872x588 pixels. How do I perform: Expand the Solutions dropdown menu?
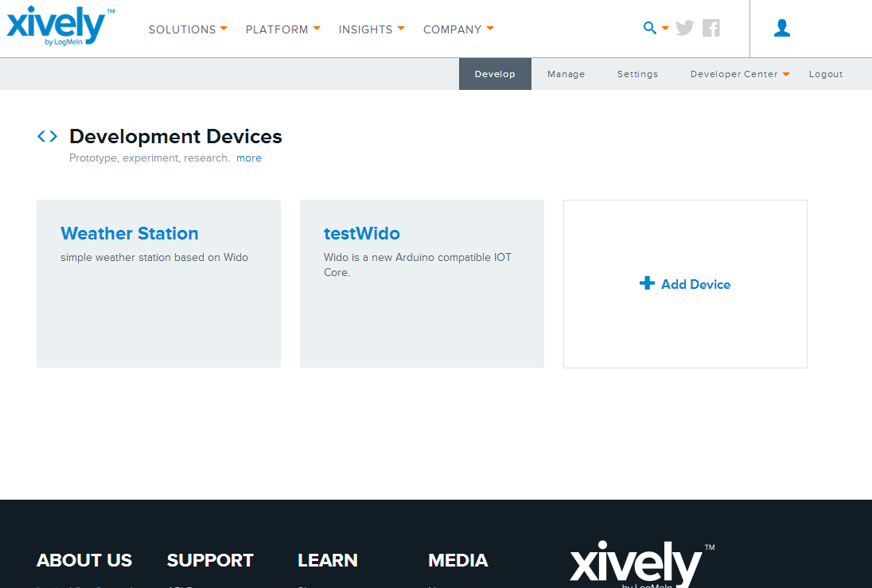click(x=188, y=29)
